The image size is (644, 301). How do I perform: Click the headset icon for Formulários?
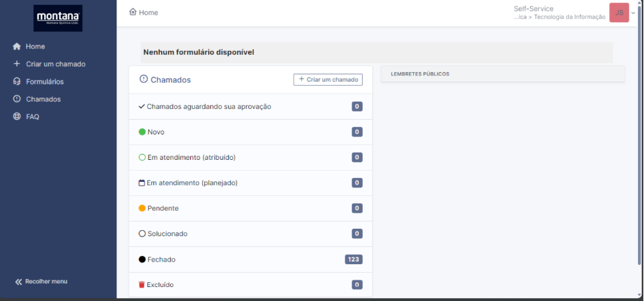click(x=17, y=82)
